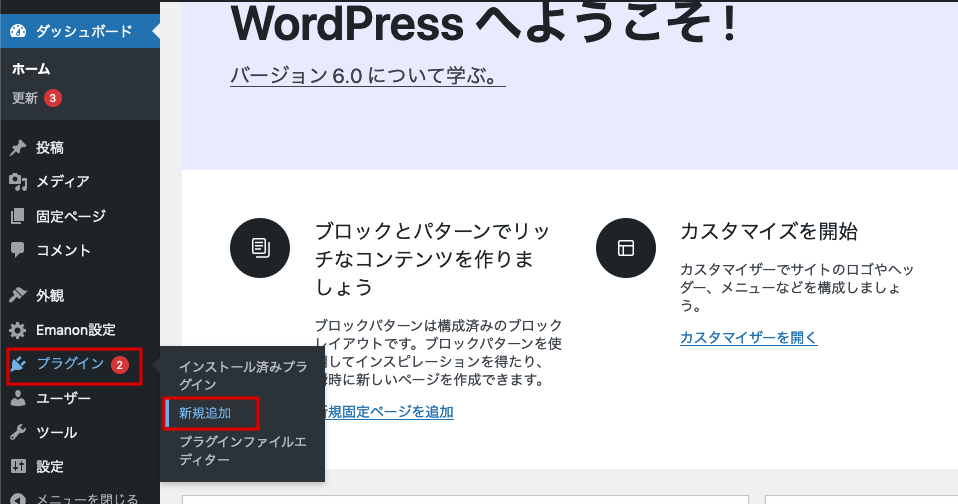958x504 pixels.
Task: Click the round block-pattern document icon
Action: point(260,248)
